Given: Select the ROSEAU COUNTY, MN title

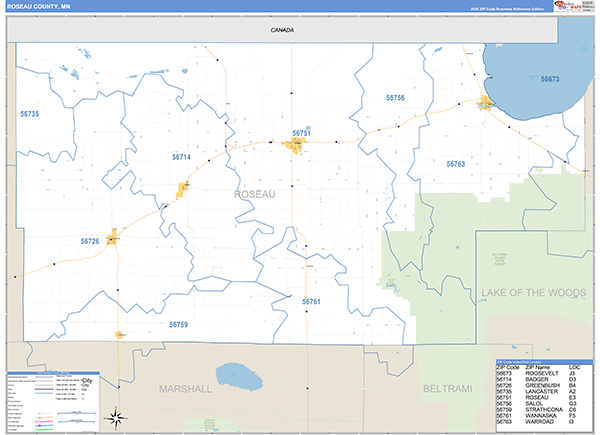Looking at the screenshot, I should [x=38, y=7].
